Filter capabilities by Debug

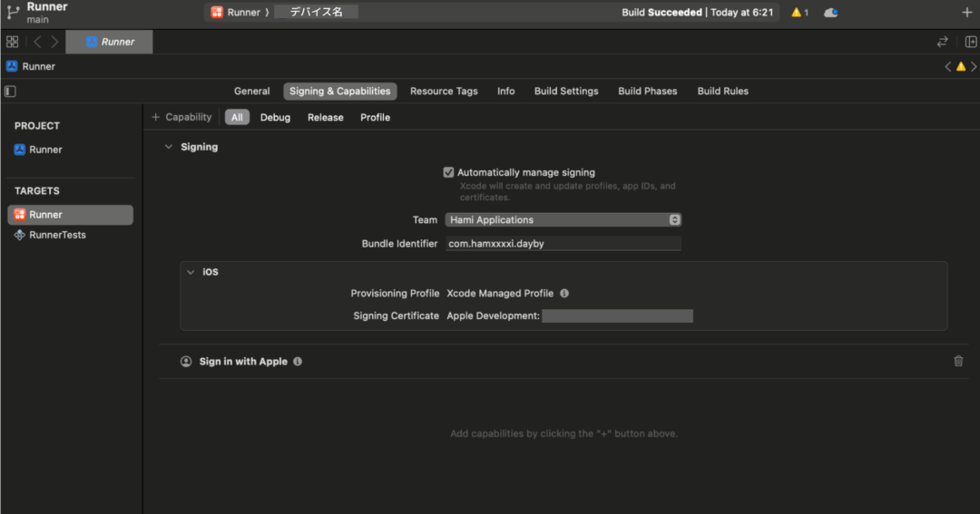pyautogui.click(x=275, y=118)
